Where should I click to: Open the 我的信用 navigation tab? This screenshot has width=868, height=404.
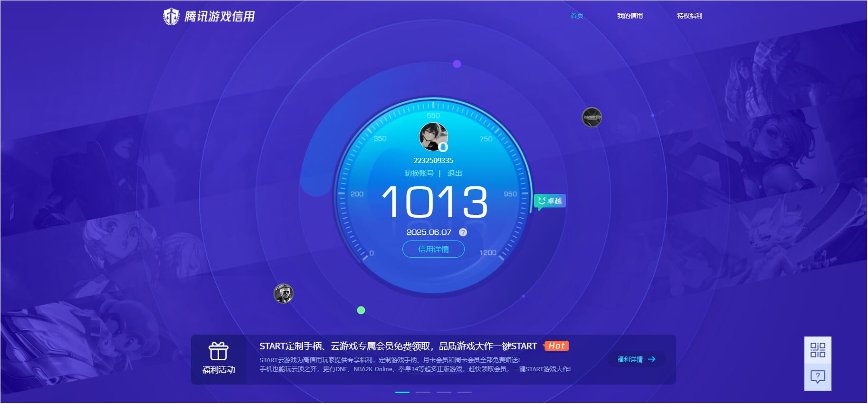click(630, 16)
